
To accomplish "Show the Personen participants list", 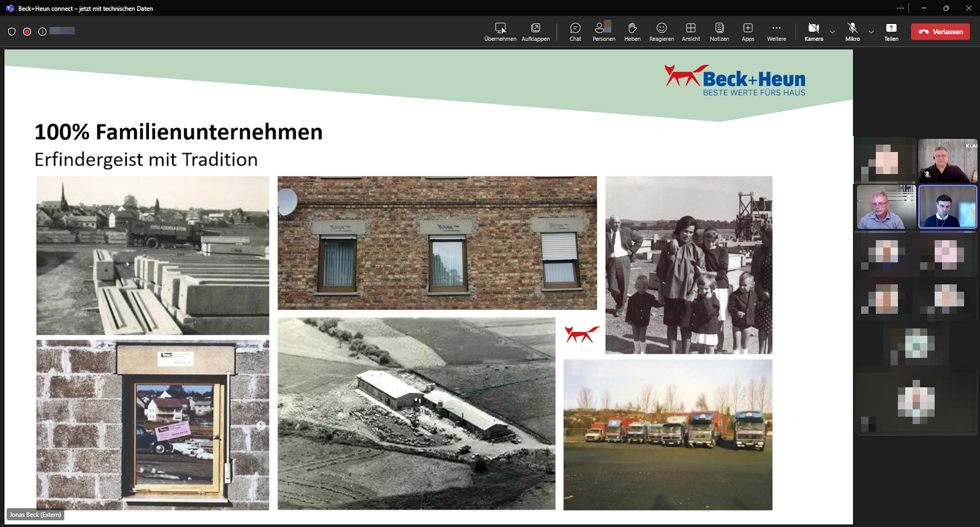I will tap(603, 32).
